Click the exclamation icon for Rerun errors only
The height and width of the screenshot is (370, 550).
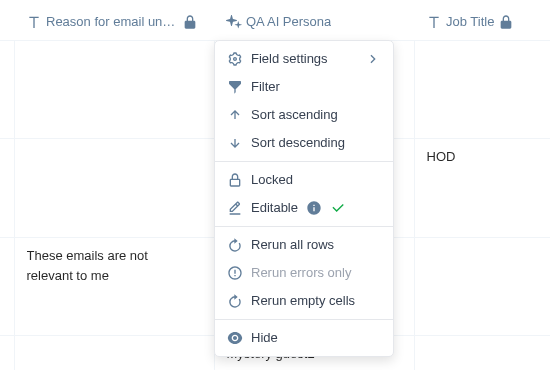click(x=235, y=273)
